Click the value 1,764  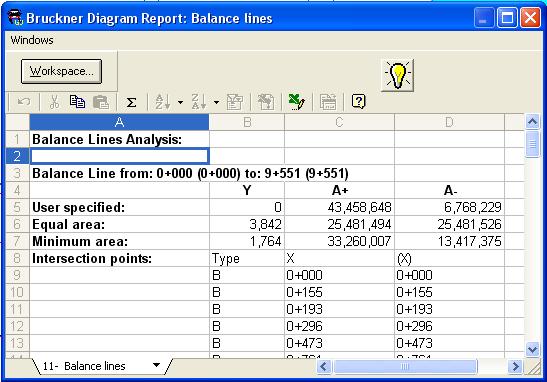pos(265,242)
